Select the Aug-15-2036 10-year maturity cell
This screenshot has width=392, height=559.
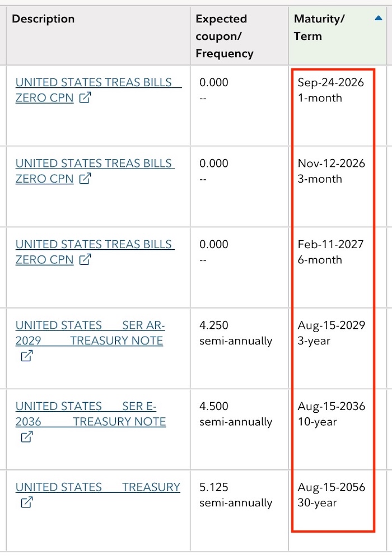coord(338,429)
